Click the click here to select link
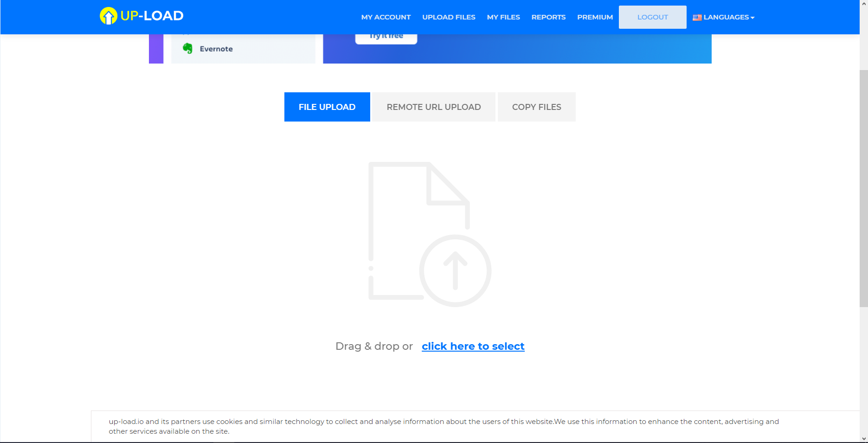This screenshot has width=868, height=443. pos(473,346)
